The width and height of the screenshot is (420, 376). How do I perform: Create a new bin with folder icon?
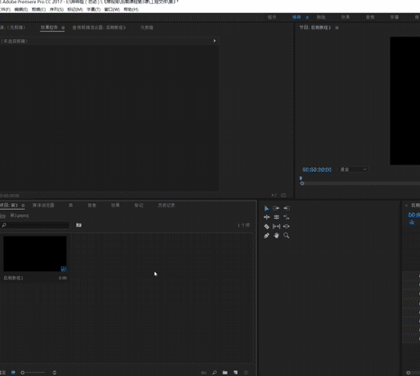pyautogui.click(x=225, y=372)
